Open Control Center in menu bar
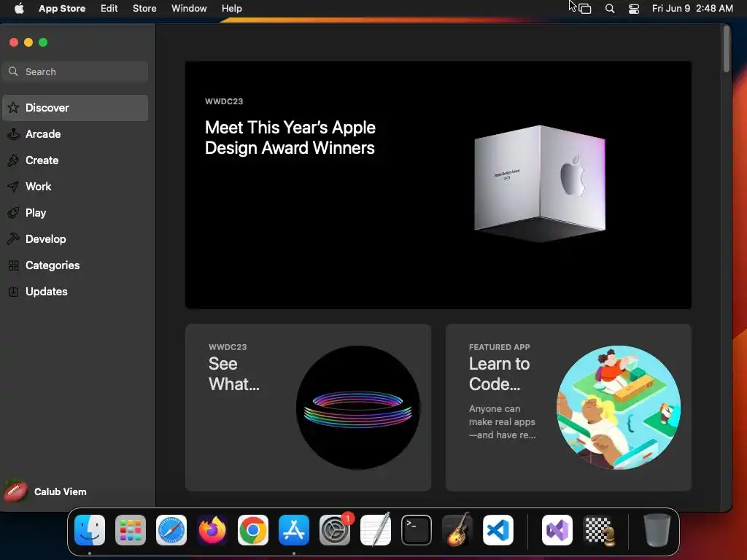This screenshot has height=560, width=747. click(634, 9)
